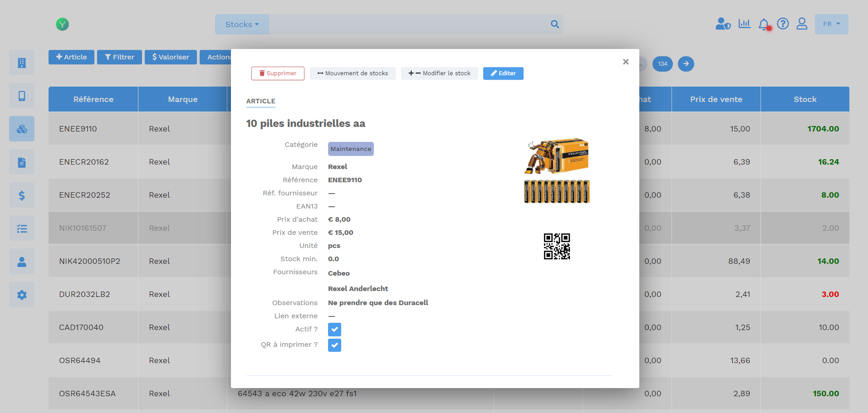The width and height of the screenshot is (868, 413).
Task: Open the notifications bell icon
Action: (765, 24)
